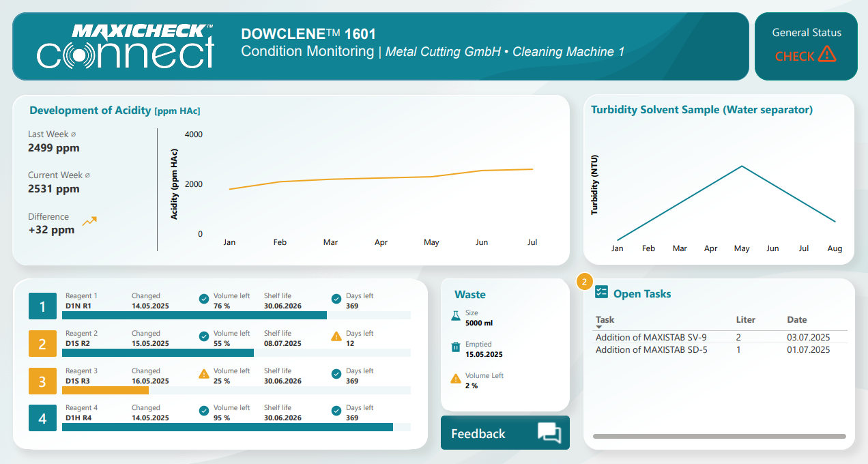Sort tasks using the Task column arrow

pos(600,328)
